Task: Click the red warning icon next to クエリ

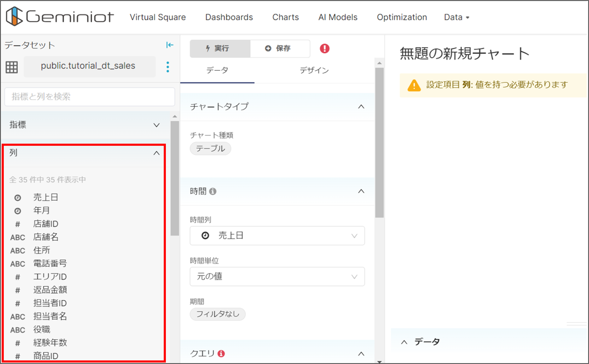Action: 221,353
